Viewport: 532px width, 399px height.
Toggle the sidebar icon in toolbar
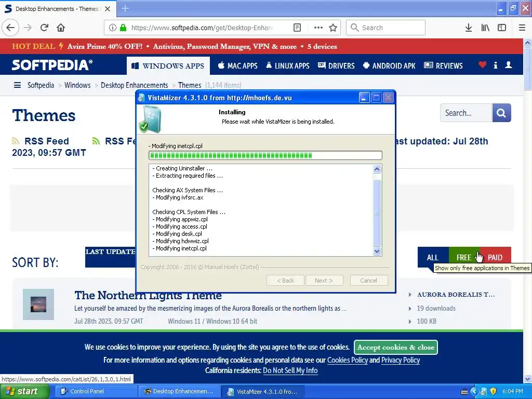(502, 28)
